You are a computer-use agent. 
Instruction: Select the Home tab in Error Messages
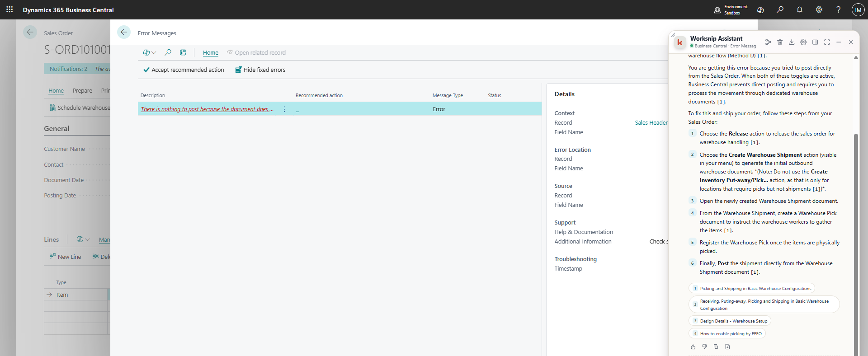pyautogui.click(x=211, y=53)
